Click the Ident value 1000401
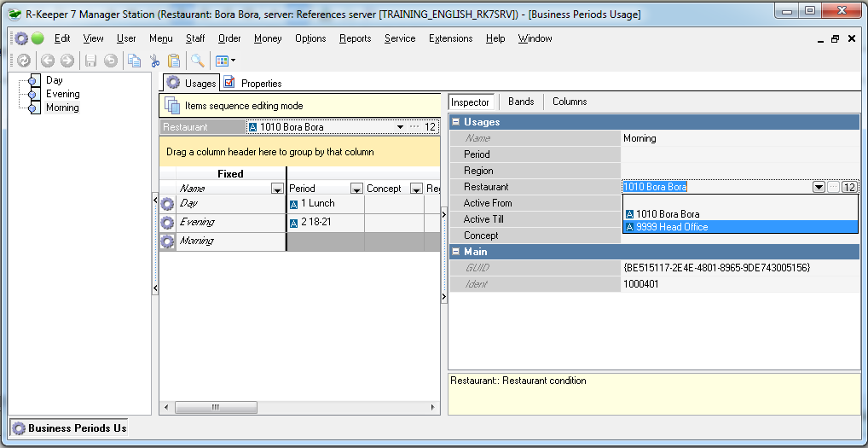This screenshot has width=868, height=448. click(640, 284)
